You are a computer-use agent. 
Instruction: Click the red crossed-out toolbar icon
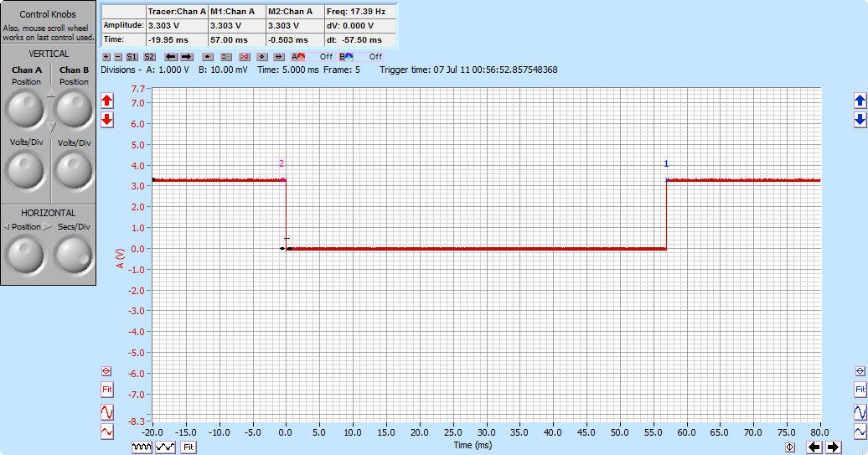245,57
